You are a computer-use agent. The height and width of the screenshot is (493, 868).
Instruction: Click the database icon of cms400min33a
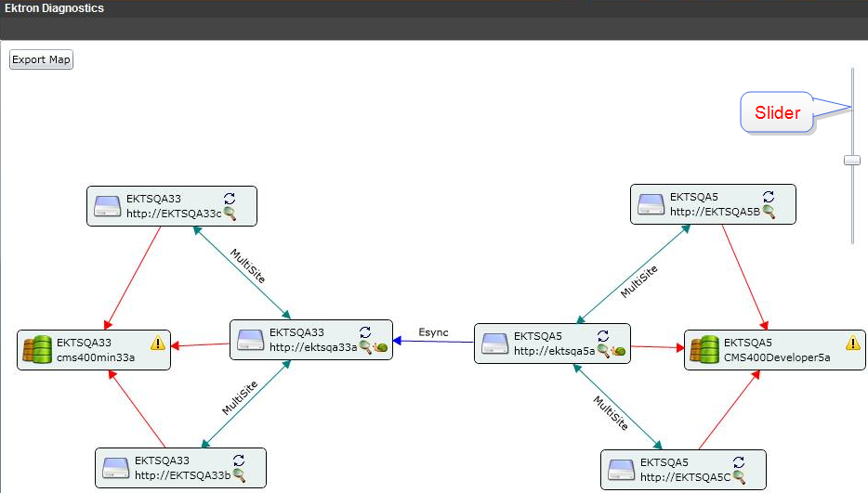37,350
